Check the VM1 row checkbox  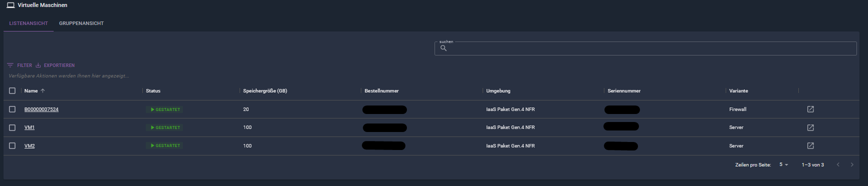point(12,127)
